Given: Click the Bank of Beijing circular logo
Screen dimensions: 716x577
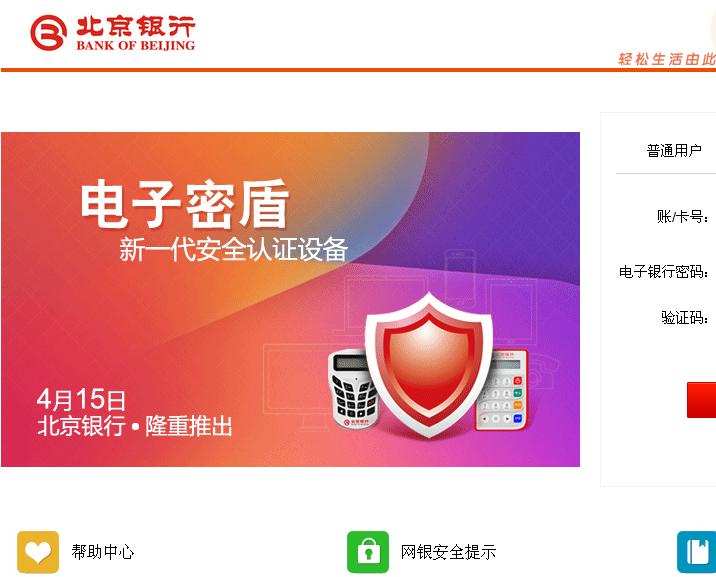Looking at the screenshot, I should pos(48,32).
